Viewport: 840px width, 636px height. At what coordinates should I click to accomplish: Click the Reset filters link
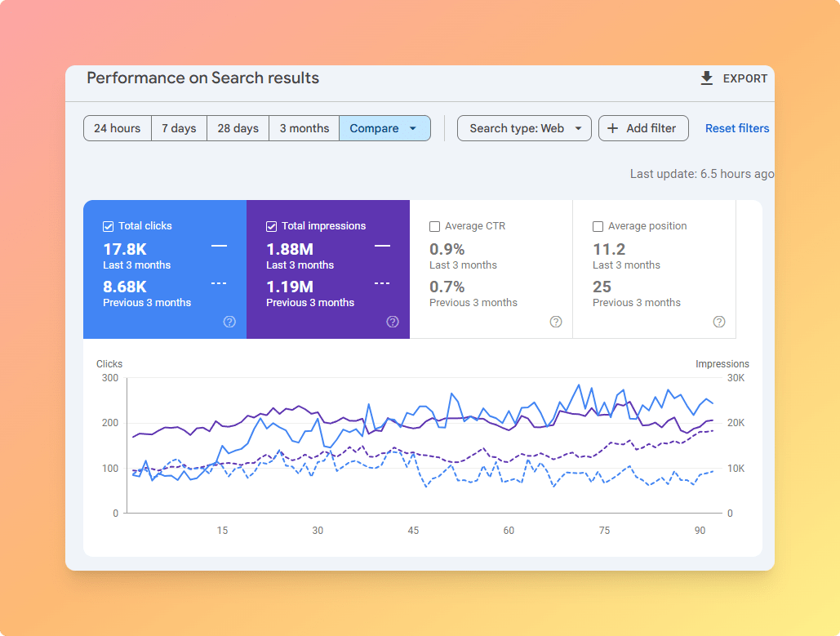pos(736,128)
